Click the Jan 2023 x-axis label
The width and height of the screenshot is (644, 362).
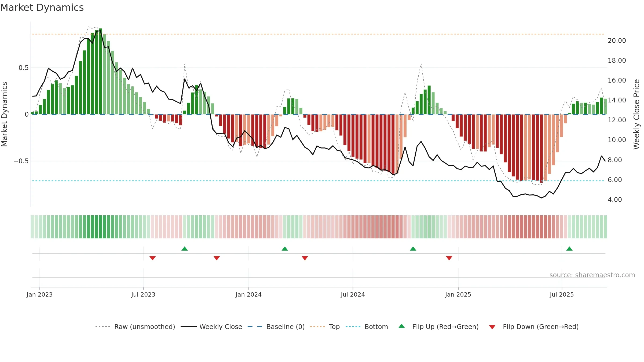[x=40, y=294]
